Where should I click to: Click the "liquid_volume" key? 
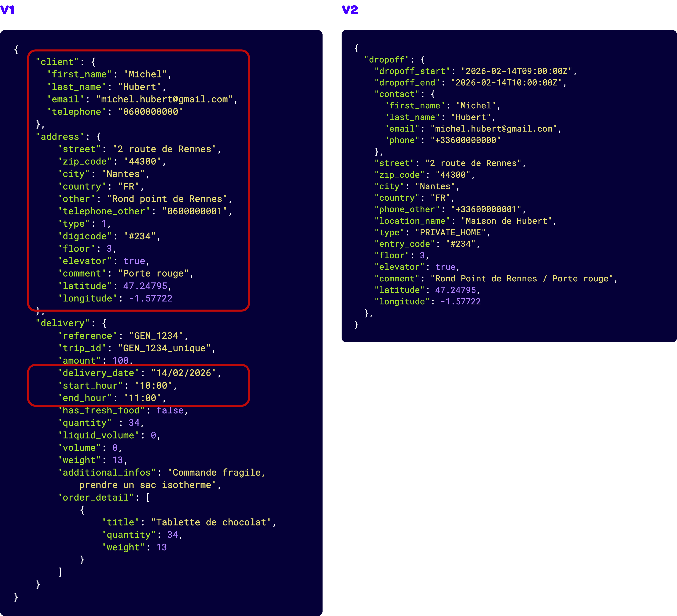(x=98, y=435)
